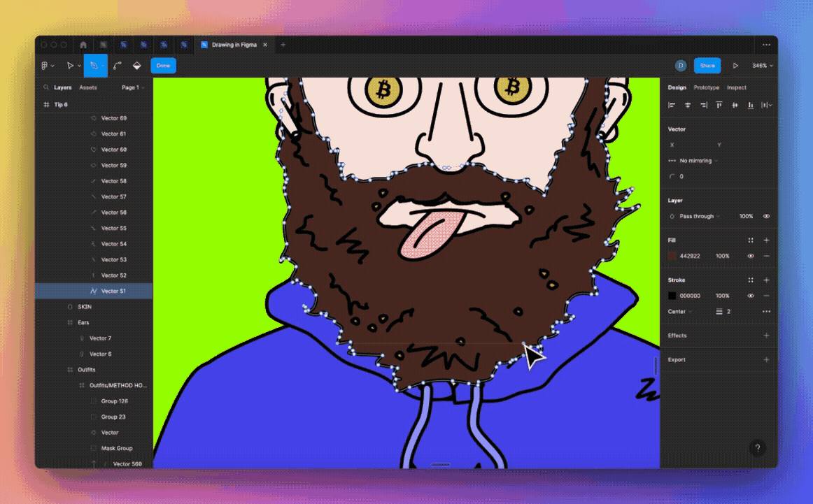Open advanced stroke options ellipsis

(x=766, y=311)
